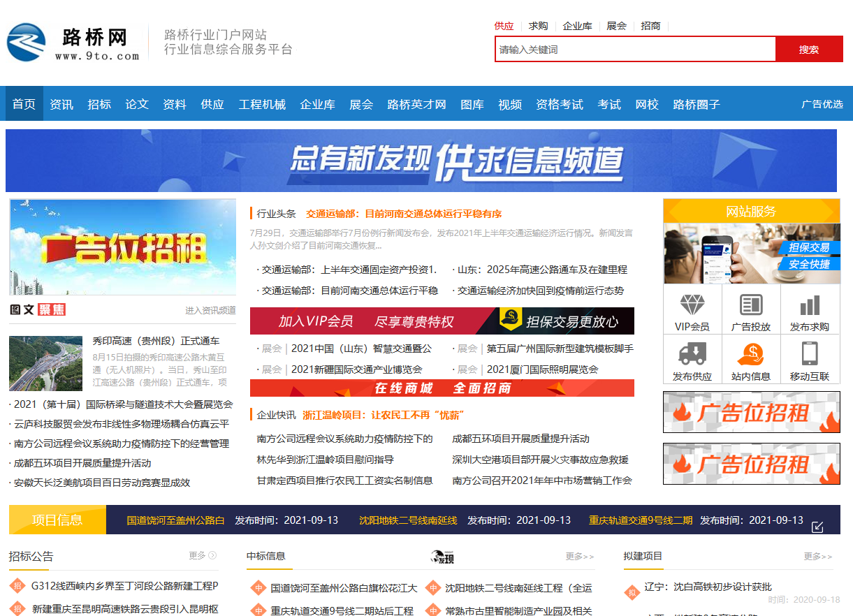Click 更多 next to 中标信息
Image resolution: width=853 pixels, height=616 pixels.
(580, 557)
